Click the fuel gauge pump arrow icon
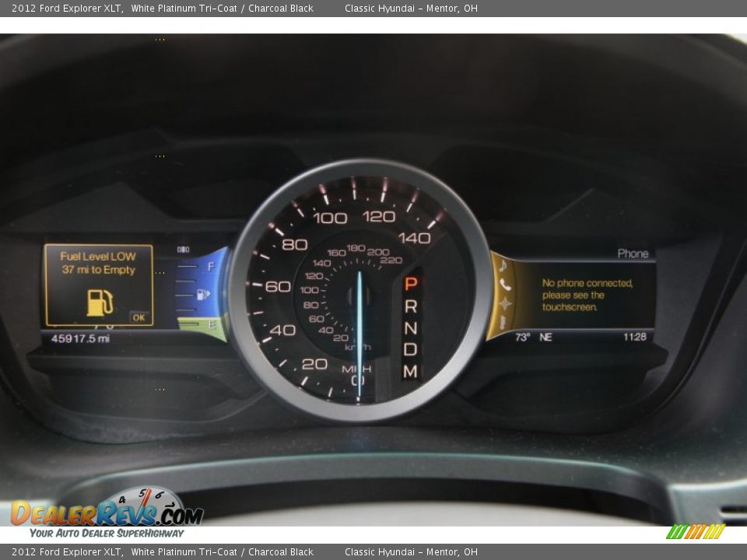 pyautogui.click(x=203, y=294)
